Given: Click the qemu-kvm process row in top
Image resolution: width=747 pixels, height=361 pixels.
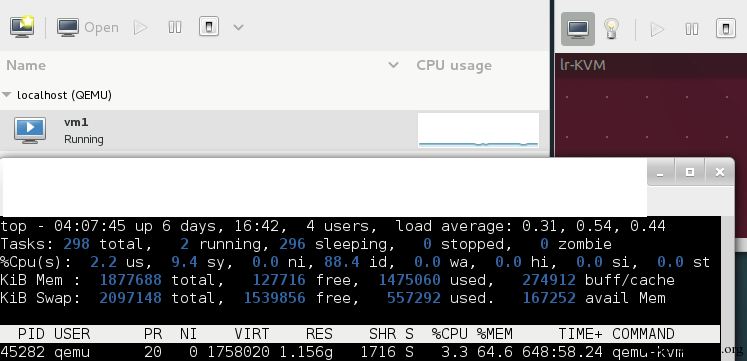Looking at the screenshot, I should (360, 352).
